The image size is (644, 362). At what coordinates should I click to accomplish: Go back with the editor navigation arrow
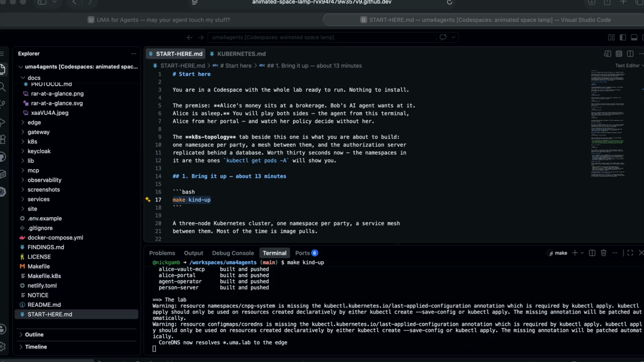click(x=190, y=37)
